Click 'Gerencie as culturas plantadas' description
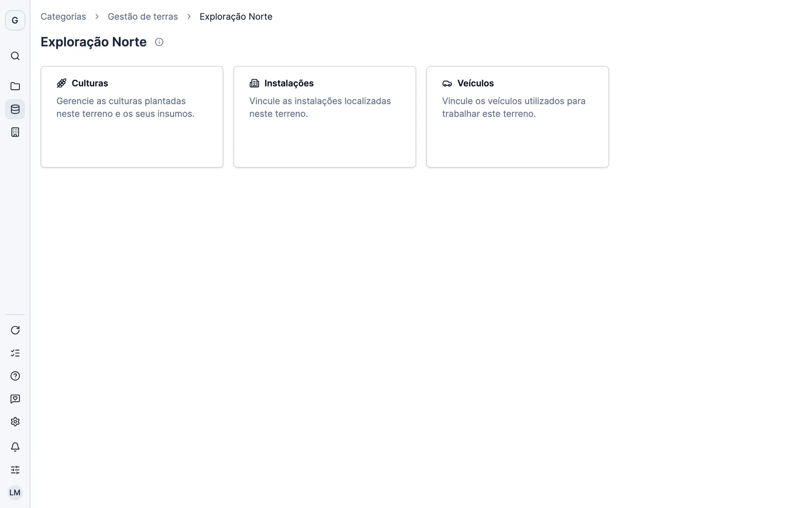812x508 pixels. [125, 107]
